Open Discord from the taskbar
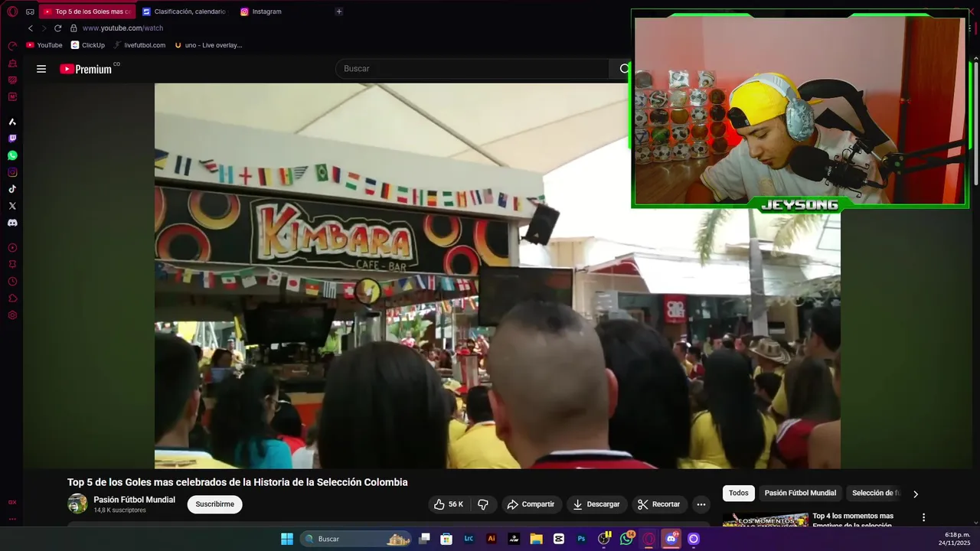 pyautogui.click(x=671, y=539)
